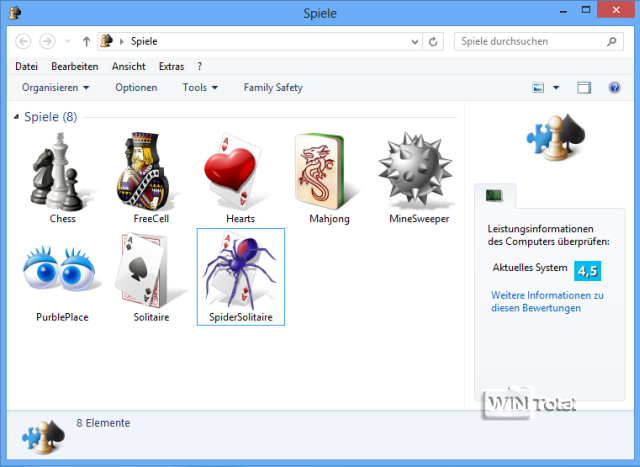Select the SpiderSolitaire spider icon
640x467 pixels.
240,271
